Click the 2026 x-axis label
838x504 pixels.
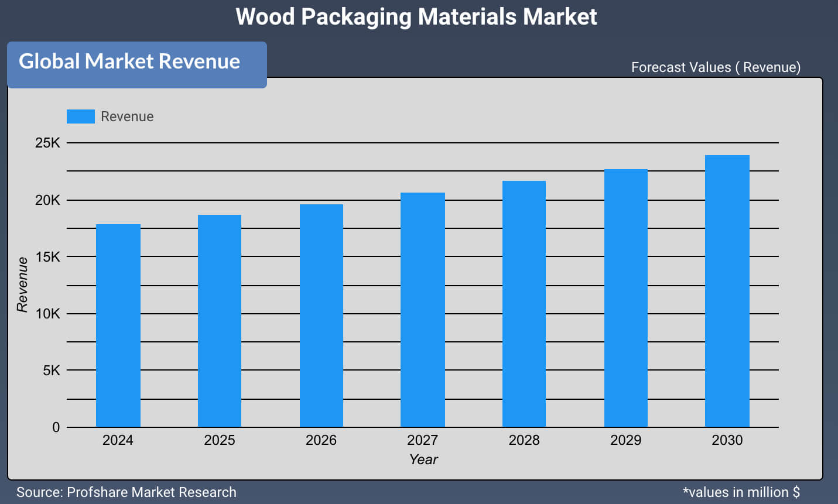pyautogui.click(x=321, y=440)
